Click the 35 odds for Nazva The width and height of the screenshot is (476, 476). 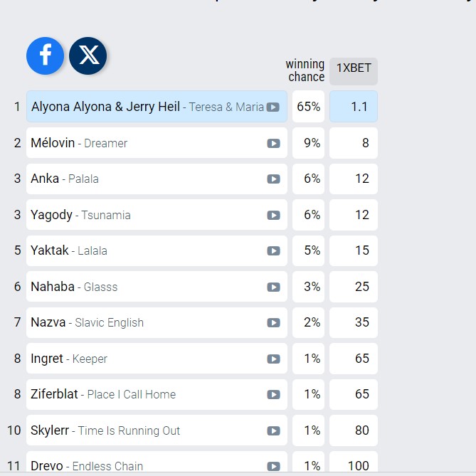coord(354,322)
